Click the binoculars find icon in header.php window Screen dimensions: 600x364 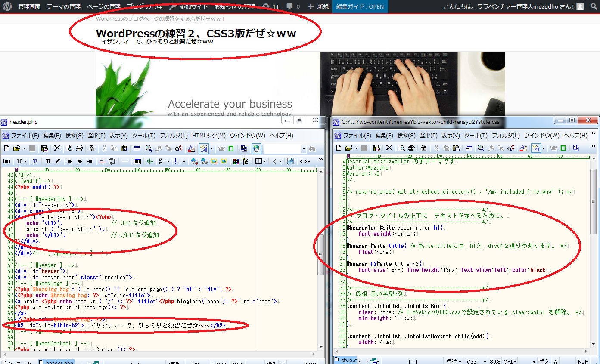[x=312, y=148]
